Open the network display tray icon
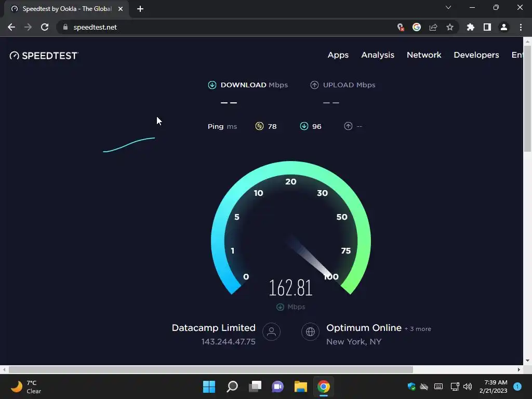Viewport: 532px width, 399px height. tap(455, 387)
